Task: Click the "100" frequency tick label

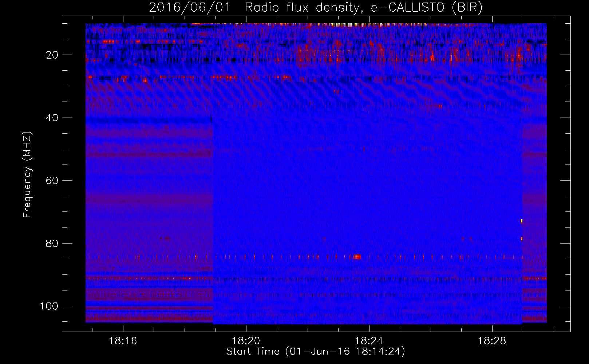Action: (x=49, y=306)
